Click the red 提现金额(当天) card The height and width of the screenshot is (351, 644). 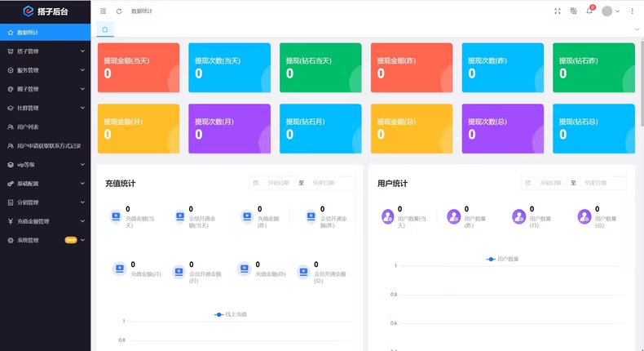point(138,67)
